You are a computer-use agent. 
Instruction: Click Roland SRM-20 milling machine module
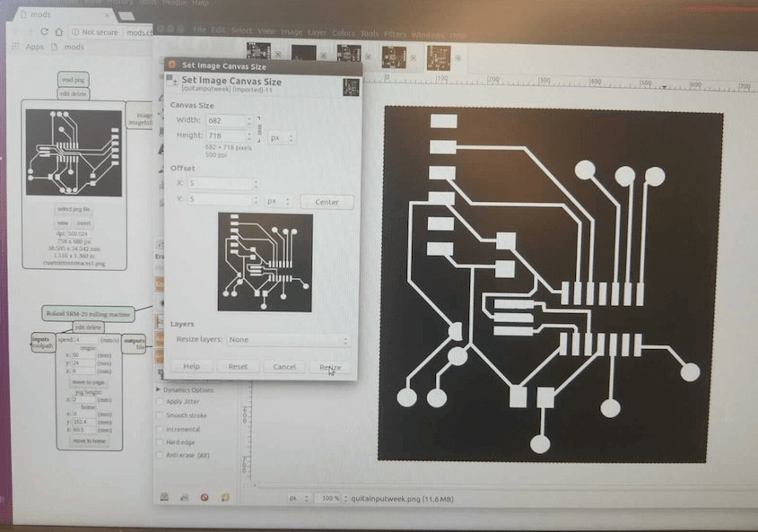point(88,314)
